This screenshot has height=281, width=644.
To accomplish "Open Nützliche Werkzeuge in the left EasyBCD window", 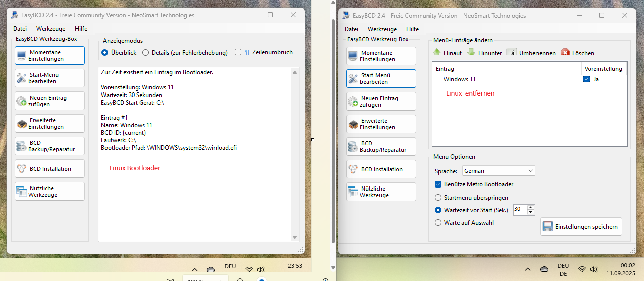I will pyautogui.click(x=50, y=191).
